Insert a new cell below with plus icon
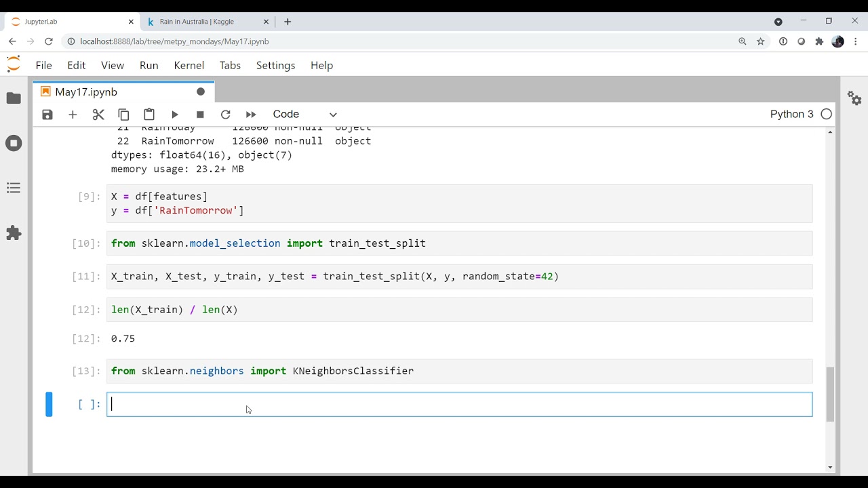Image resolution: width=868 pixels, height=488 pixels. [x=73, y=115]
